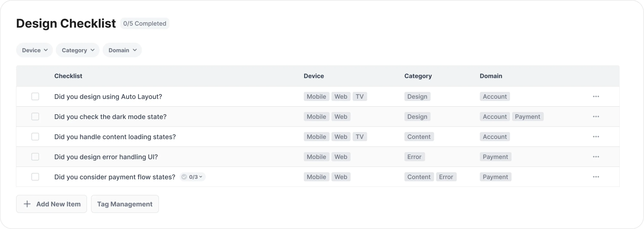Click the Tag Management button
644x229 pixels.
(x=125, y=204)
